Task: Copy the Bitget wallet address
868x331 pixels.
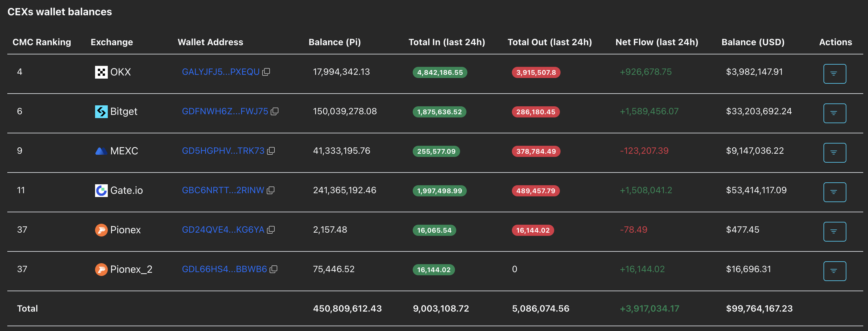Action: point(275,111)
